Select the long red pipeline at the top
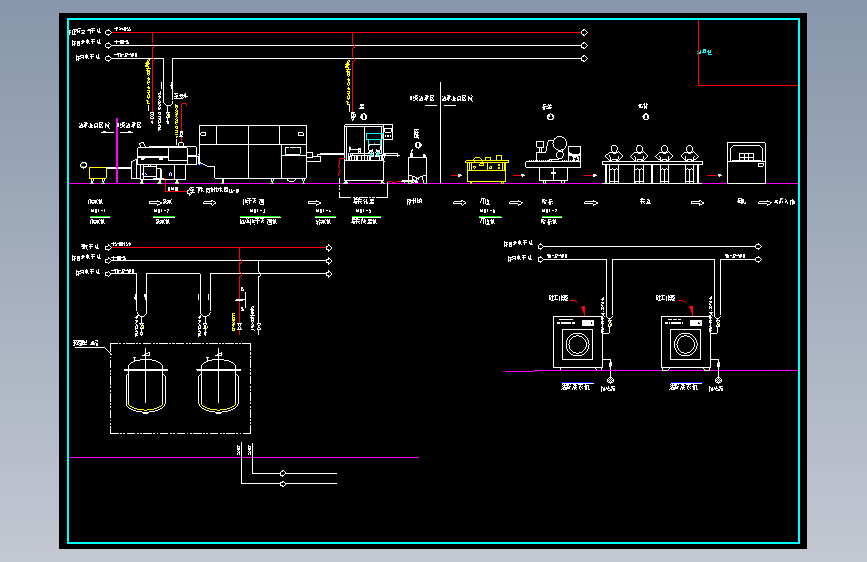This screenshot has width=867, height=562. tap(346, 33)
